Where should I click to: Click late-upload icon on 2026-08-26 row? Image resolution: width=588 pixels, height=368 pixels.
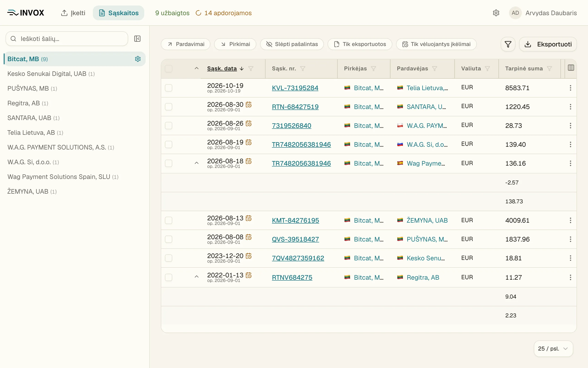point(249,124)
